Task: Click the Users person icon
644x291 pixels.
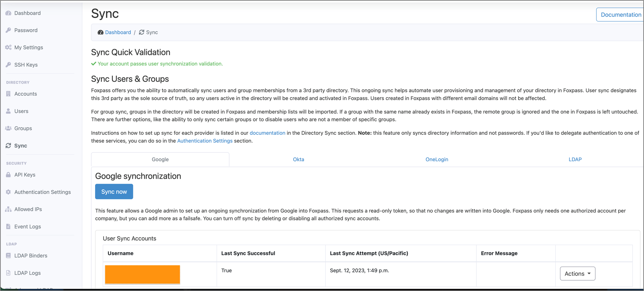Action: pyautogui.click(x=8, y=111)
